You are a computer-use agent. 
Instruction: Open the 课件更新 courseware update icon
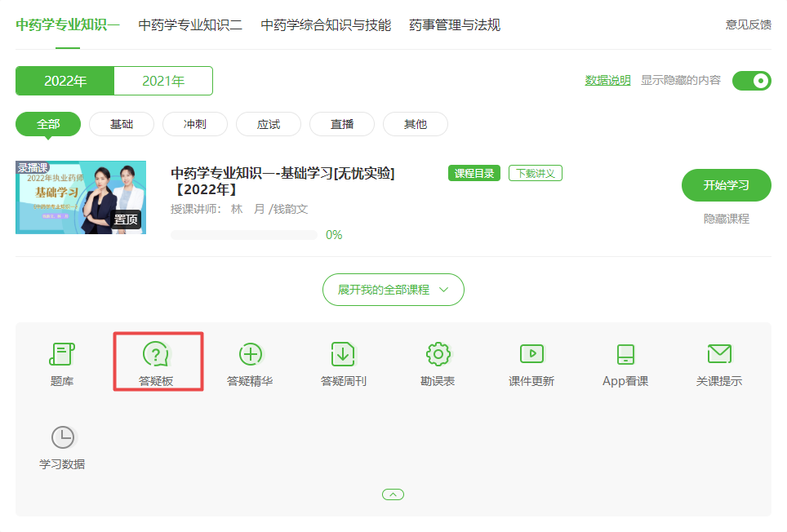tap(531, 355)
